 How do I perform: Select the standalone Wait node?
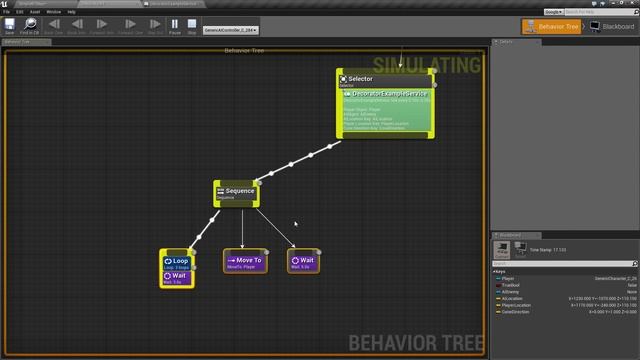(303, 262)
